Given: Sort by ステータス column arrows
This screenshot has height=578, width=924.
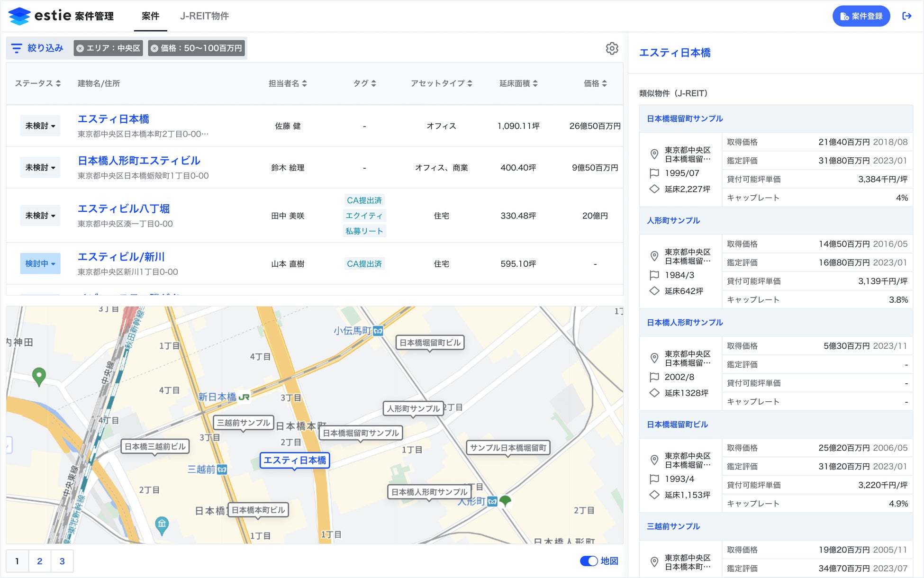Looking at the screenshot, I should tap(58, 83).
